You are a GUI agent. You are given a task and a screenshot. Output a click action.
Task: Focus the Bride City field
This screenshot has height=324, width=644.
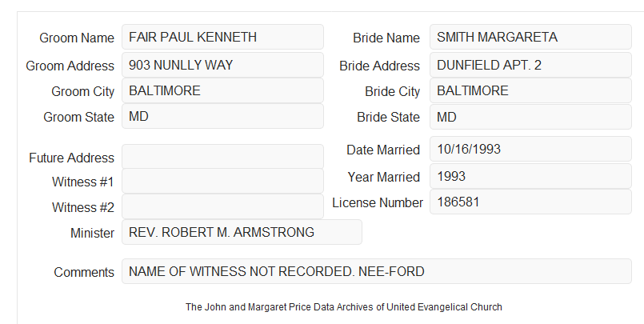(530, 90)
